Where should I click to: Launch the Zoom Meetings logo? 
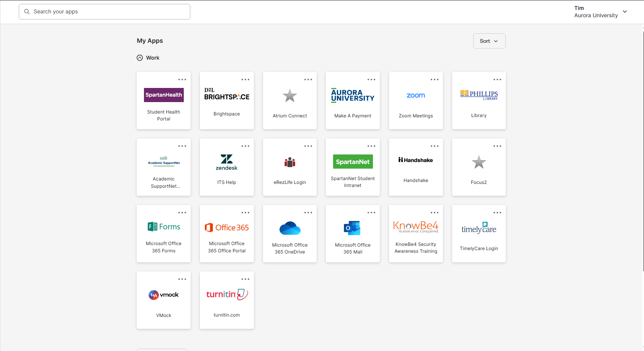tap(416, 96)
